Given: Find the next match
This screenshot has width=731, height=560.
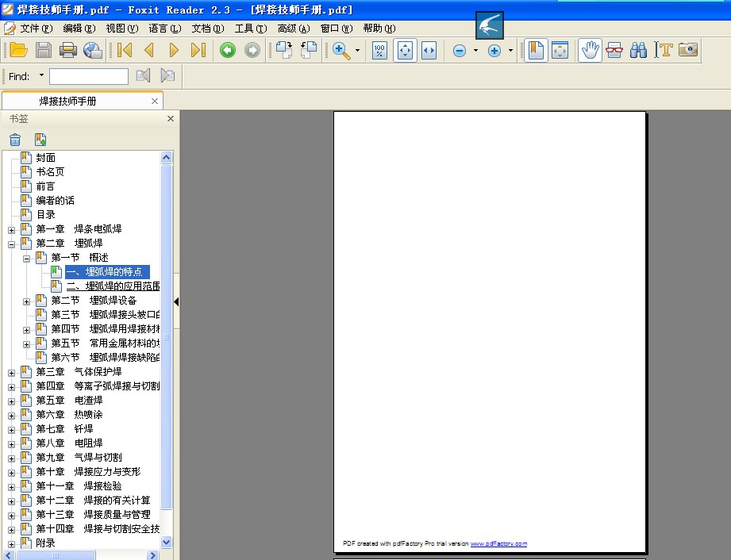Looking at the screenshot, I should tap(167, 75).
